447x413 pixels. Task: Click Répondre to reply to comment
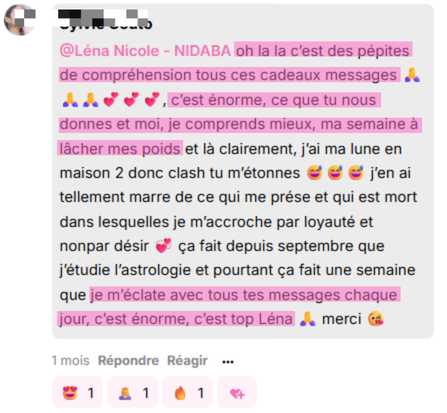pos(128,361)
